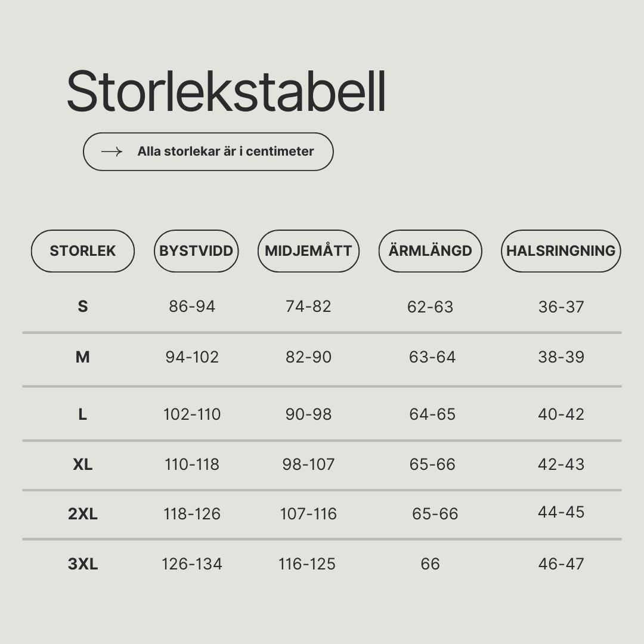Click the arrow icon before Alla storlekar
This screenshot has width=644, height=644.
(x=112, y=151)
